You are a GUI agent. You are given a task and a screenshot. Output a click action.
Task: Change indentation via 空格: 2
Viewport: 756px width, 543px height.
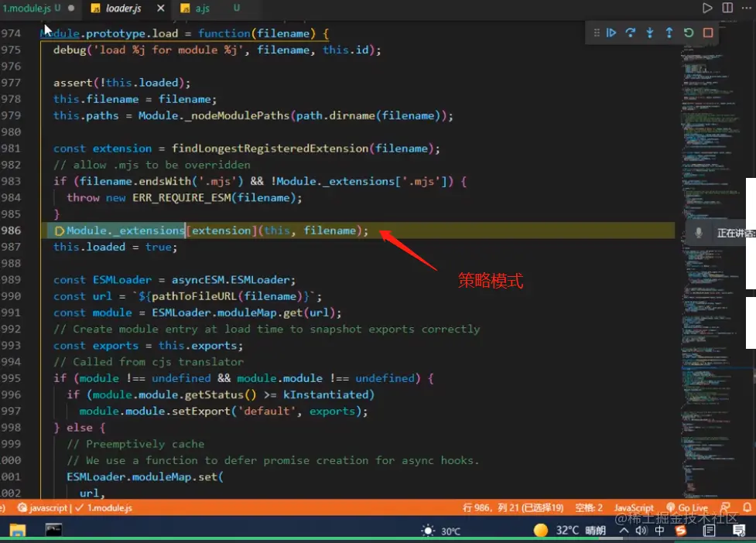(x=589, y=508)
